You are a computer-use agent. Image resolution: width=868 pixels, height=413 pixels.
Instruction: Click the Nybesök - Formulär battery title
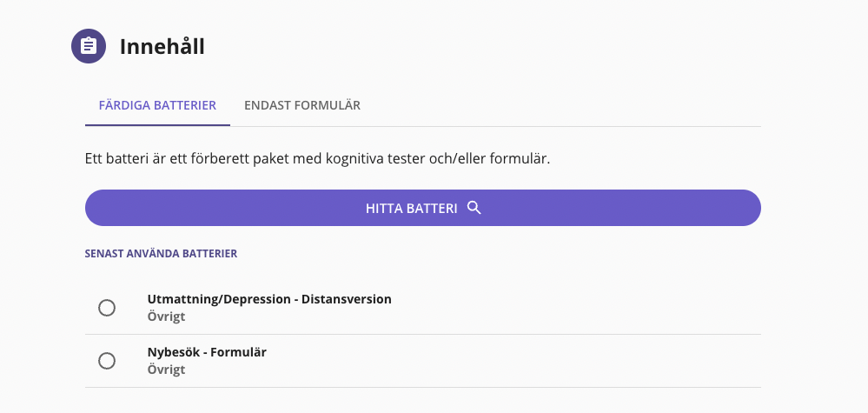coord(207,352)
